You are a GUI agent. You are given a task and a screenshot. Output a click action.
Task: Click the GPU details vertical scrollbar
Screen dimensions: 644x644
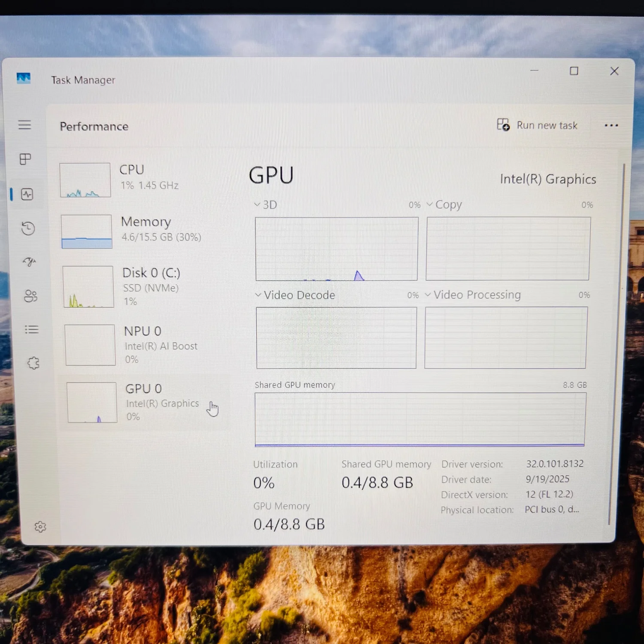click(x=617, y=343)
